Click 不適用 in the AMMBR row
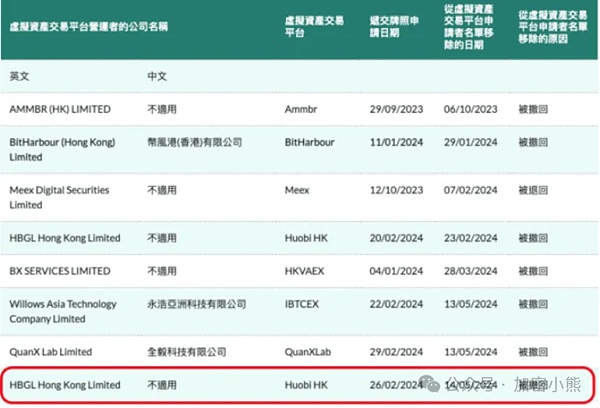 coord(162,109)
